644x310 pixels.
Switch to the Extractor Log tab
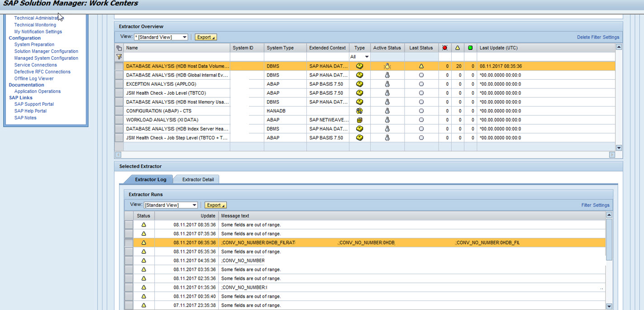pos(151,179)
